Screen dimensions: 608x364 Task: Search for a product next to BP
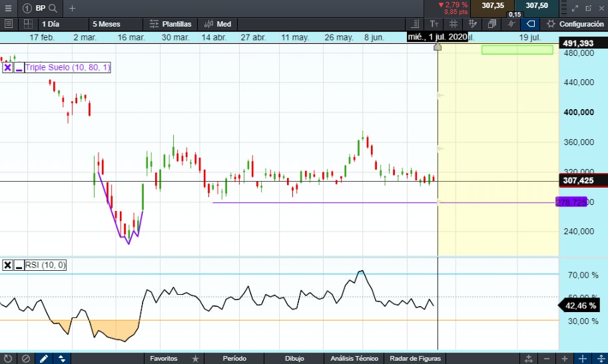click(x=53, y=8)
